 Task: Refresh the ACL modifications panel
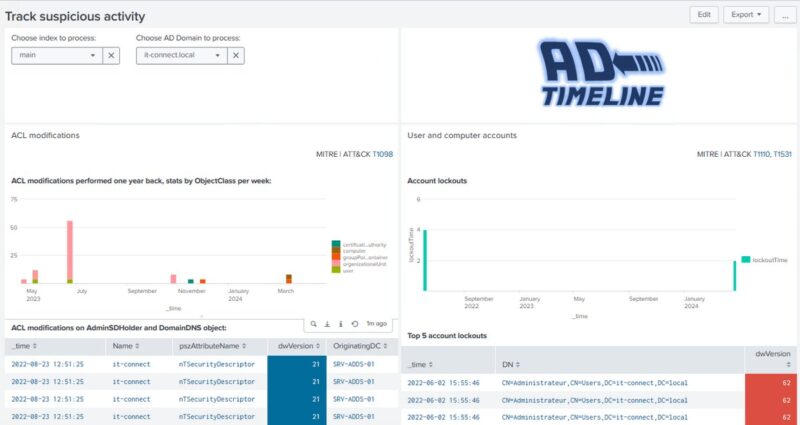[355, 324]
